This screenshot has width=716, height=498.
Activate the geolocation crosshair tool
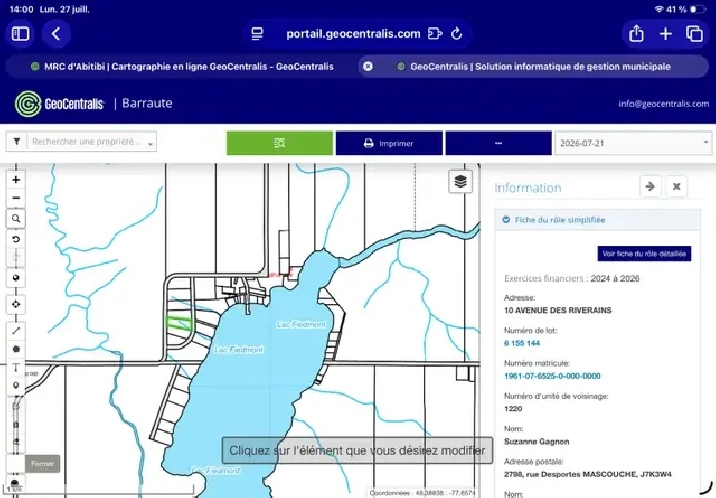click(x=16, y=304)
